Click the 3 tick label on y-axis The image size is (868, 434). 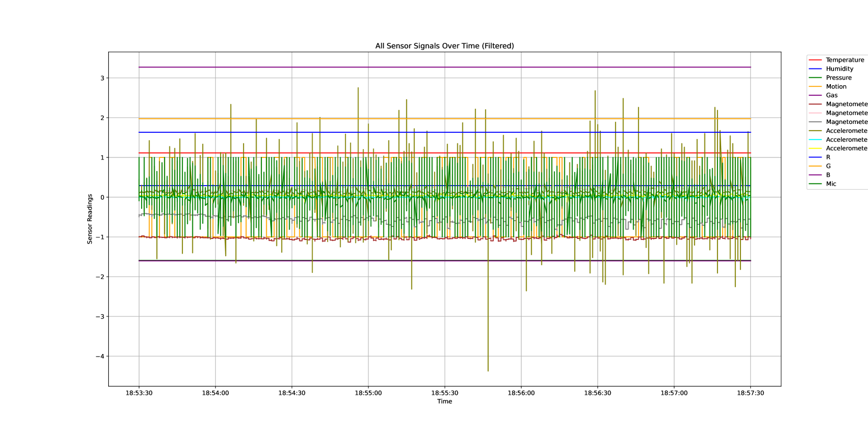[x=102, y=78]
